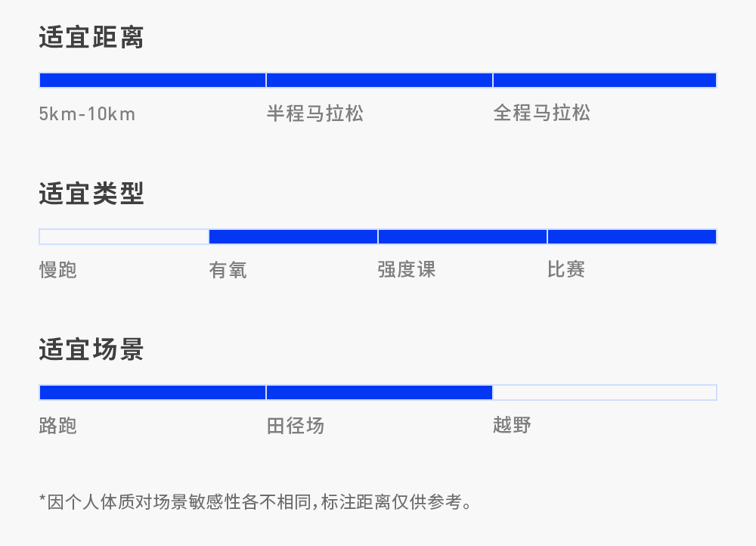Click the 适宜类型 heading

point(91,194)
